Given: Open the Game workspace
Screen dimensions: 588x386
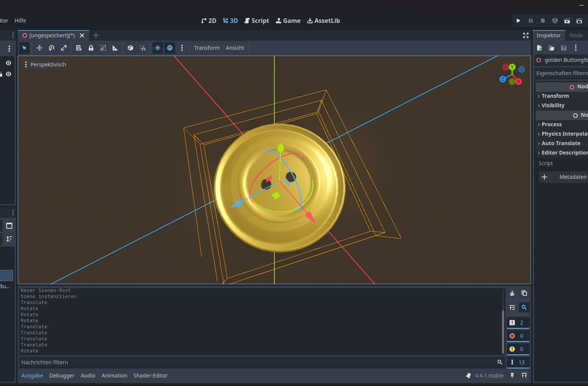Looking at the screenshot, I should 288,21.
